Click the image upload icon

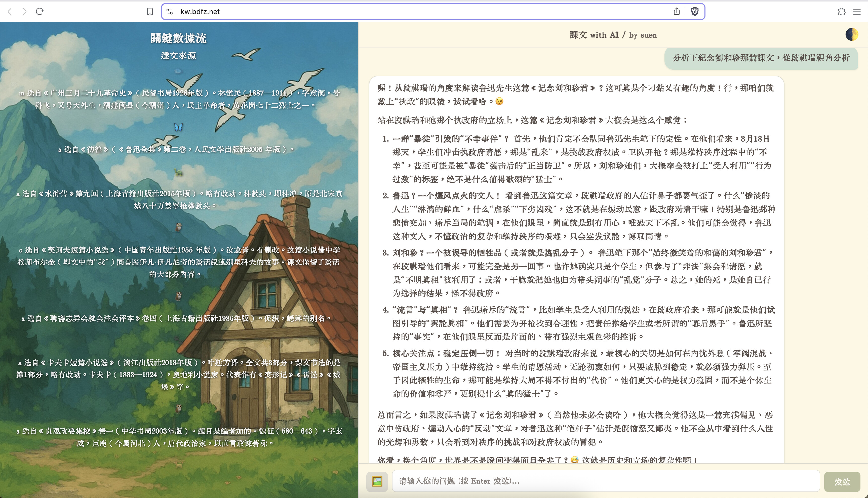pos(377,482)
